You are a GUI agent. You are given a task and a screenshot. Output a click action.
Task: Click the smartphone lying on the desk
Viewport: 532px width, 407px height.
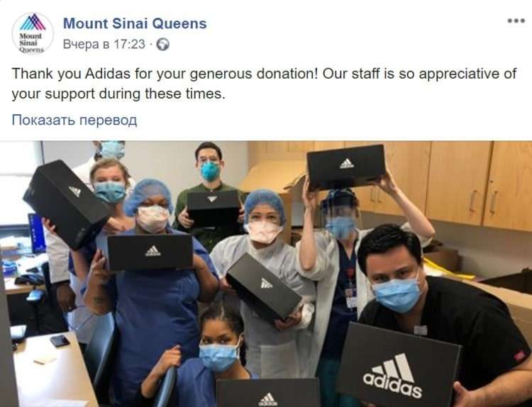point(60,340)
